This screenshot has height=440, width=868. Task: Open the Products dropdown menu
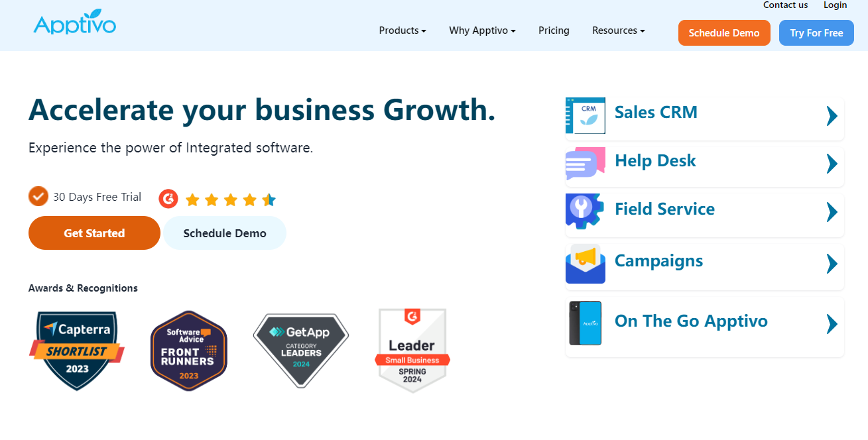tap(403, 30)
